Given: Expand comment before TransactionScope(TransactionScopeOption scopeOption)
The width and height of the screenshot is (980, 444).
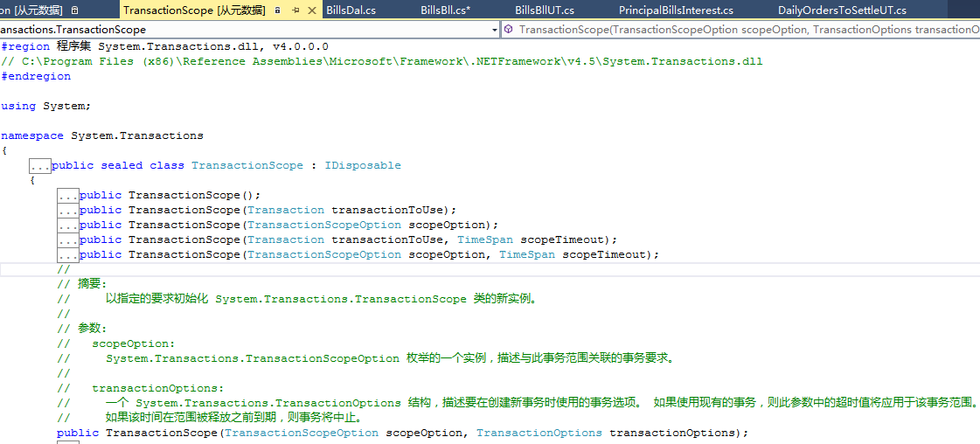Looking at the screenshot, I should (68, 225).
